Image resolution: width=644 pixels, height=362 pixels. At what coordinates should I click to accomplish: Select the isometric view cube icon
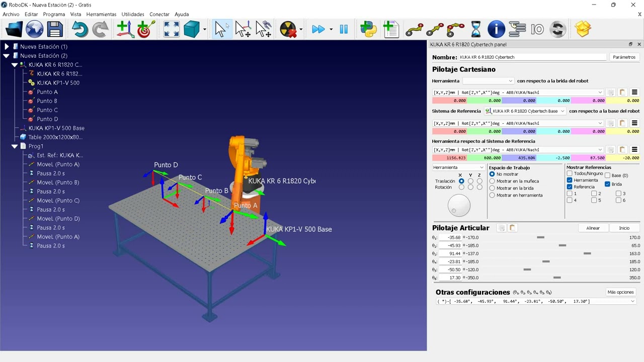[x=192, y=29]
